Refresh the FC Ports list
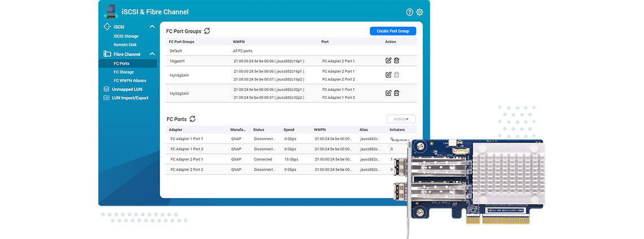This screenshot has width=644, height=239. [193, 119]
